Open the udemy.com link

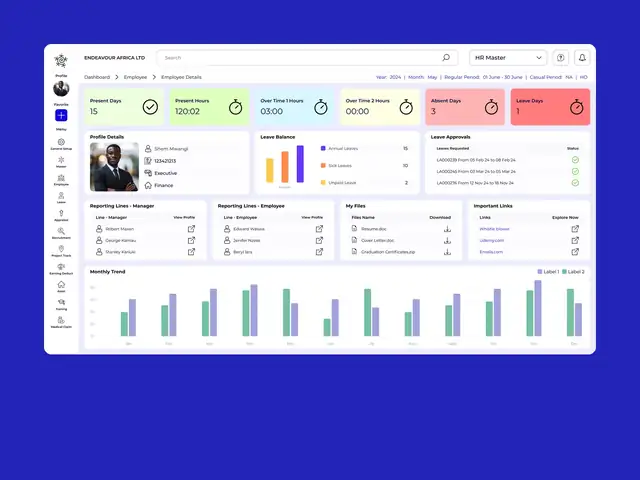pos(491,240)
